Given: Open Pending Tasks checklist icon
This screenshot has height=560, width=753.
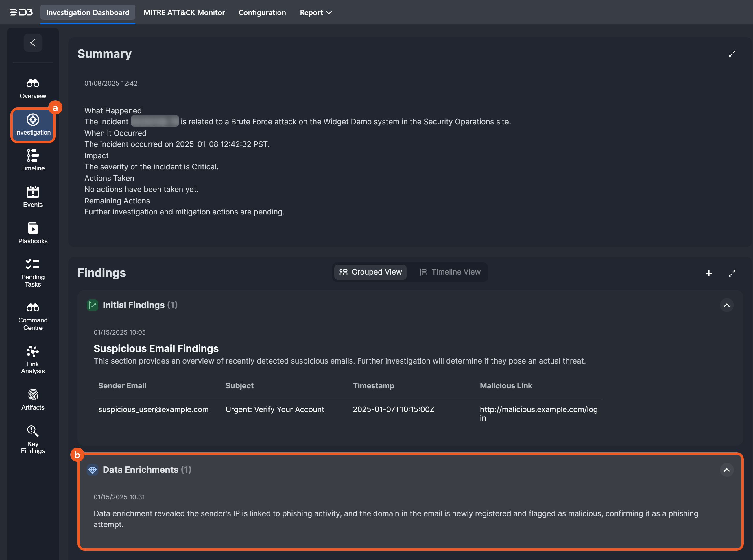Looking at the screenshot, I should [33, 264].
